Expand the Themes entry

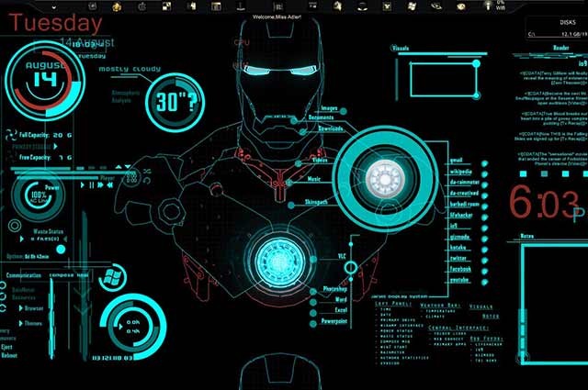(x=30, y=323)
